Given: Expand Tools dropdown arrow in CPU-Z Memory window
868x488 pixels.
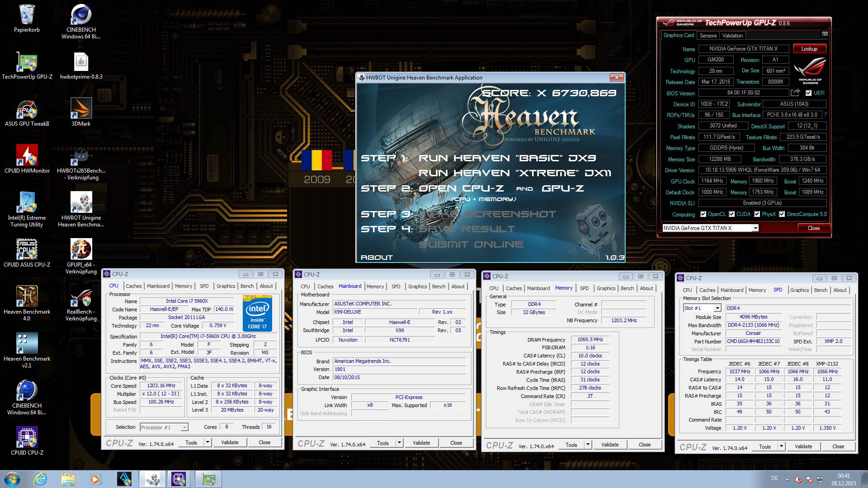Looking at the screenshot, I should click(x=588, y=445).
